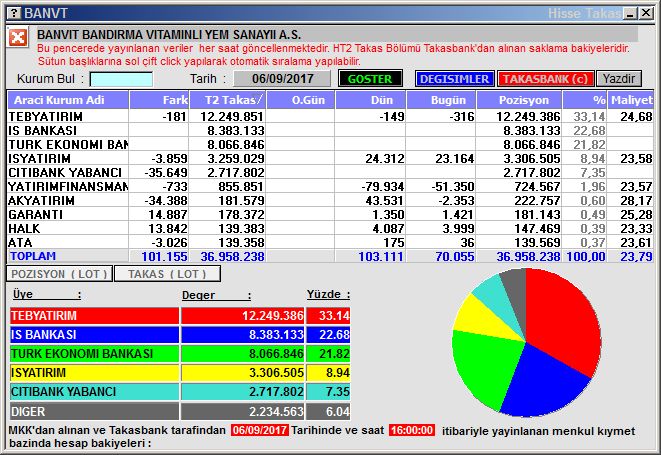
Task: Click the TAKASBANK (c) button
Action: 545,79
